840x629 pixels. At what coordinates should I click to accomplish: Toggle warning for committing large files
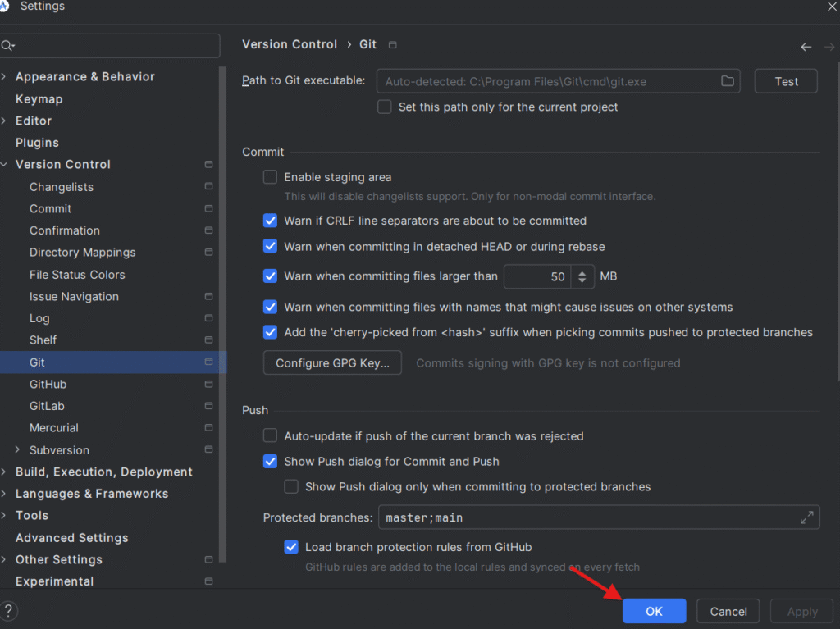tap(270, 276)
